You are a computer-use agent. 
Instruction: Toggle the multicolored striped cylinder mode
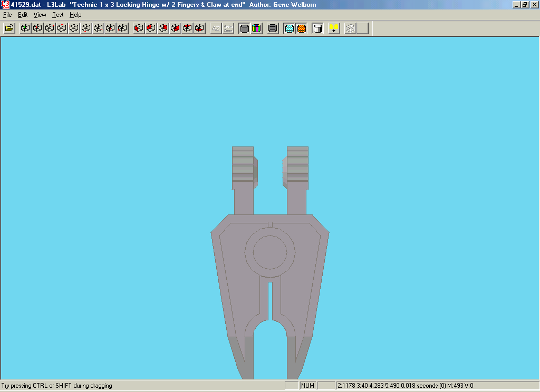pyautogui.click(x=256, y=28)
